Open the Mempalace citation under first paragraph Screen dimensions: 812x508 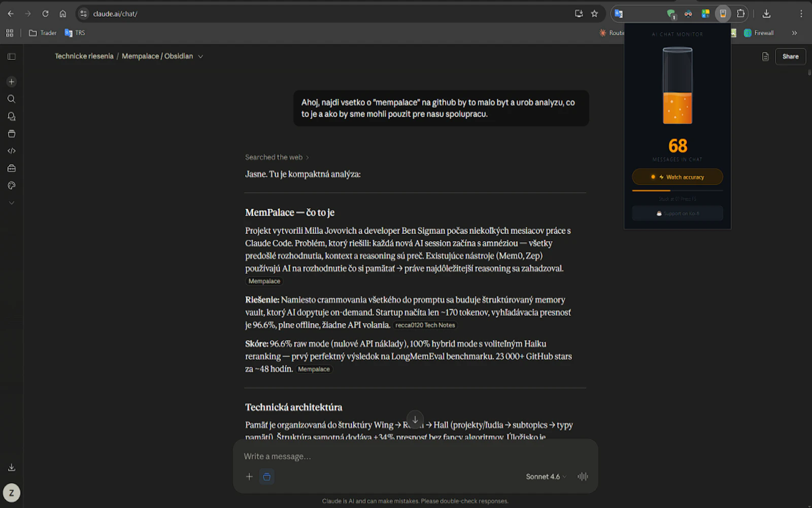[264, 281]
